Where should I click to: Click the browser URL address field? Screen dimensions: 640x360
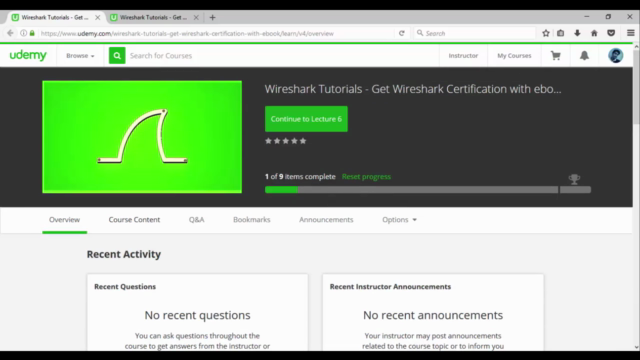point(216,33)
